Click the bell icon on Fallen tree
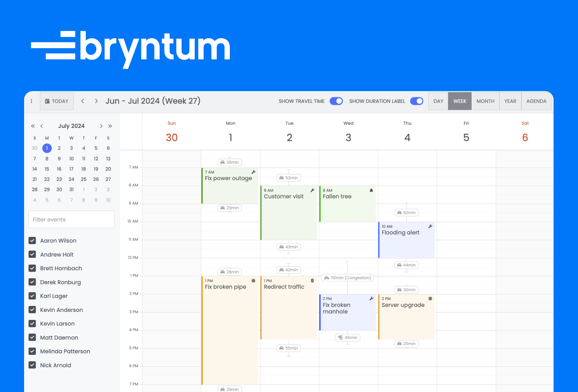This screenshot has height=392, width=578. [371, 190]
